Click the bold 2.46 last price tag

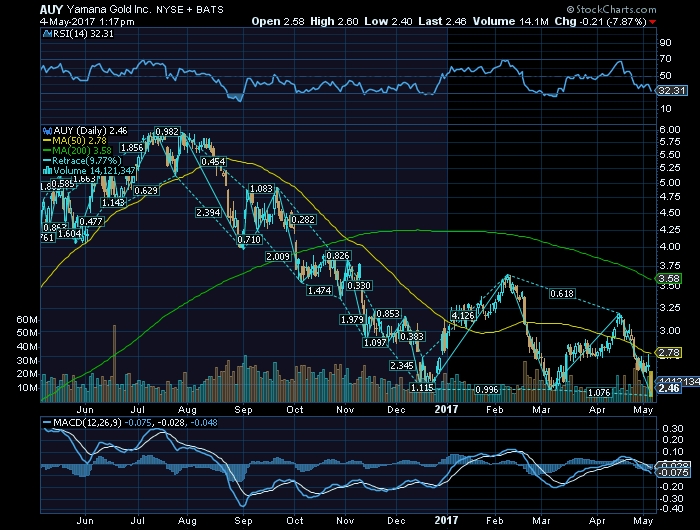click(x=669, y=388)
